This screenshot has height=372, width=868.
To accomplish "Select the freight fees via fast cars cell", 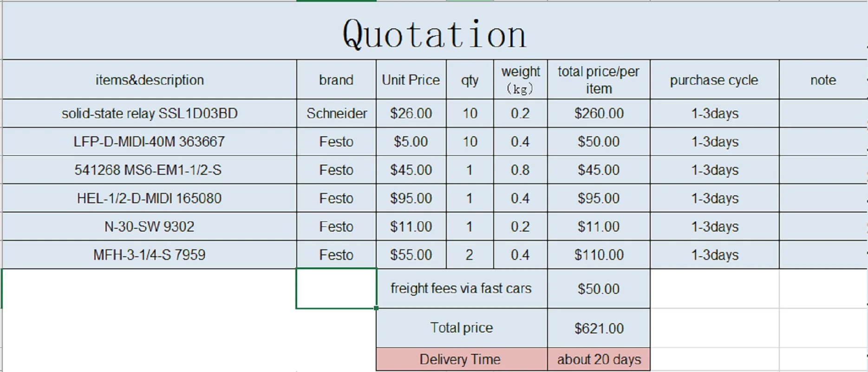I will coord(462,289).
